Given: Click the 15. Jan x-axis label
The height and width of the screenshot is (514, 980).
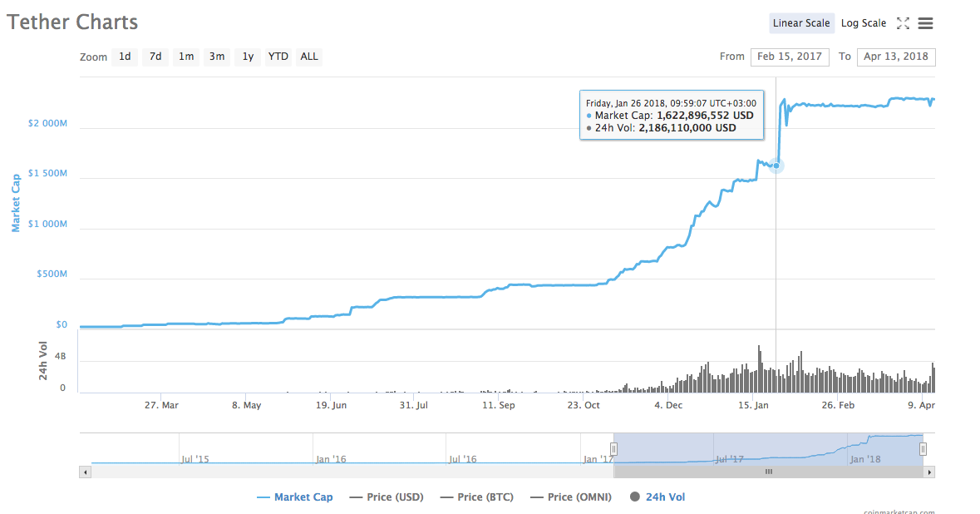Looking at the screenshot, I should pos(753,405).
